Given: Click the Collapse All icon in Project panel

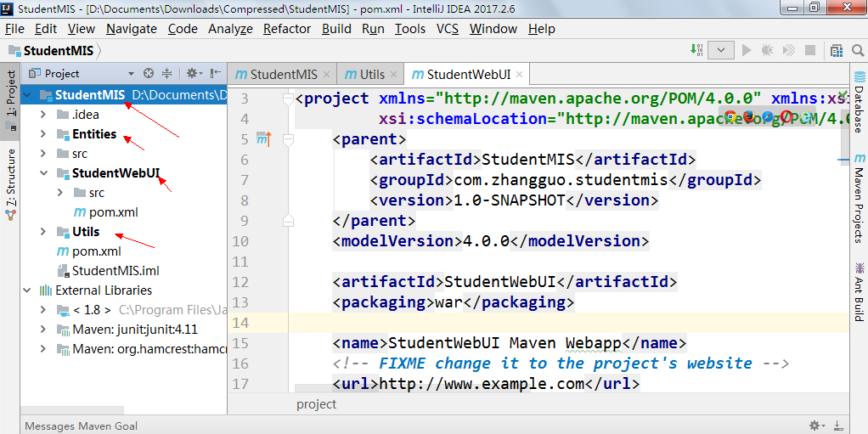Looking at the screenshot, I should click(x=166, y=73).
